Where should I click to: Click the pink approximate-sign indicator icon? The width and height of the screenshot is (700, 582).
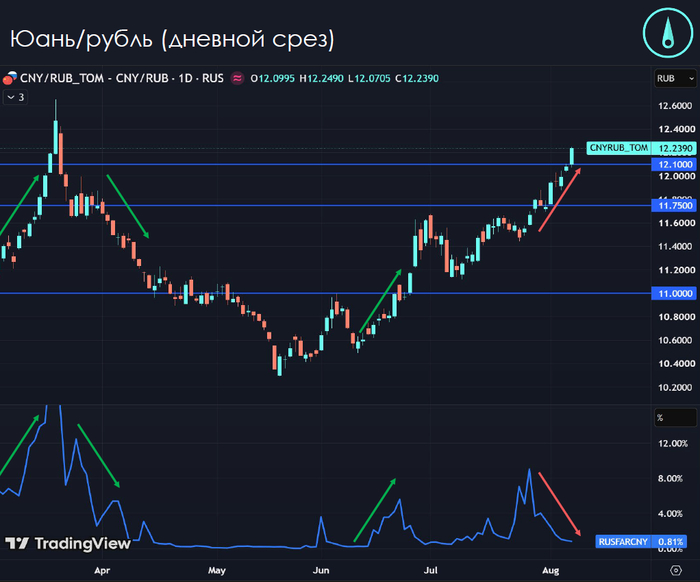(x=237, y=79)
